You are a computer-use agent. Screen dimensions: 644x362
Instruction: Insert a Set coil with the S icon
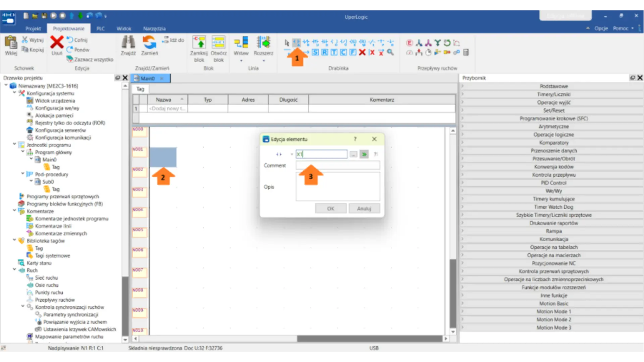(315, 52)
